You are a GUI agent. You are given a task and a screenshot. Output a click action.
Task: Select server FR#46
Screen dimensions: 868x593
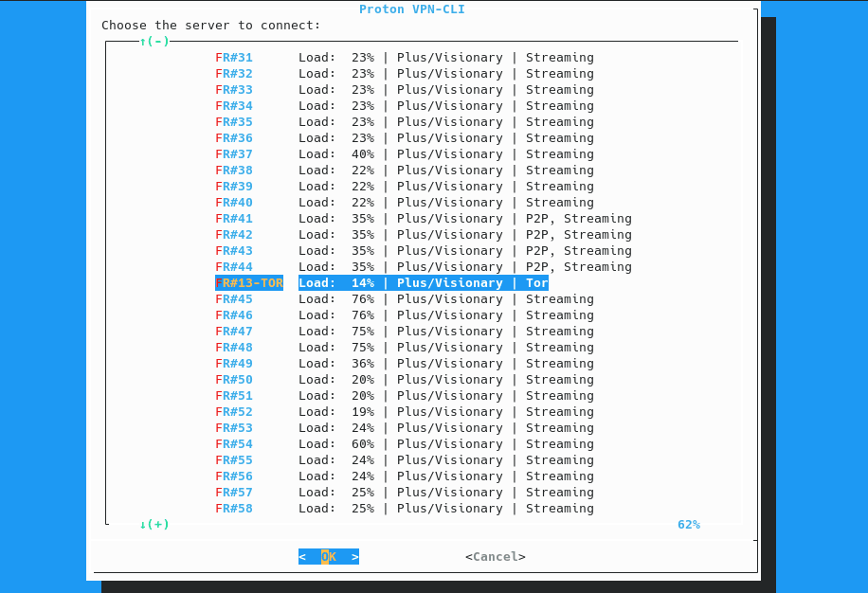(405, 314)
